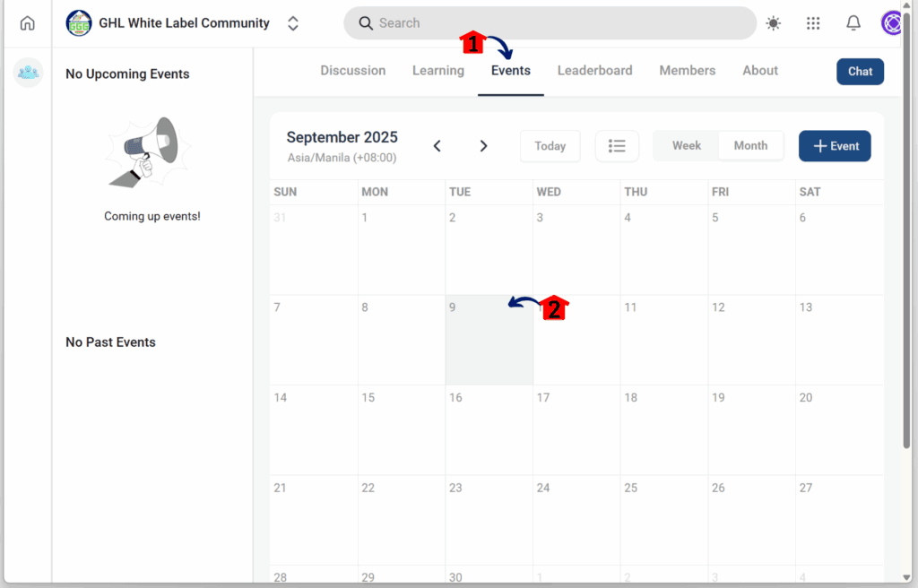Select September 1 cell
Screen dimensions: 918x588
[x=401, y=249]
